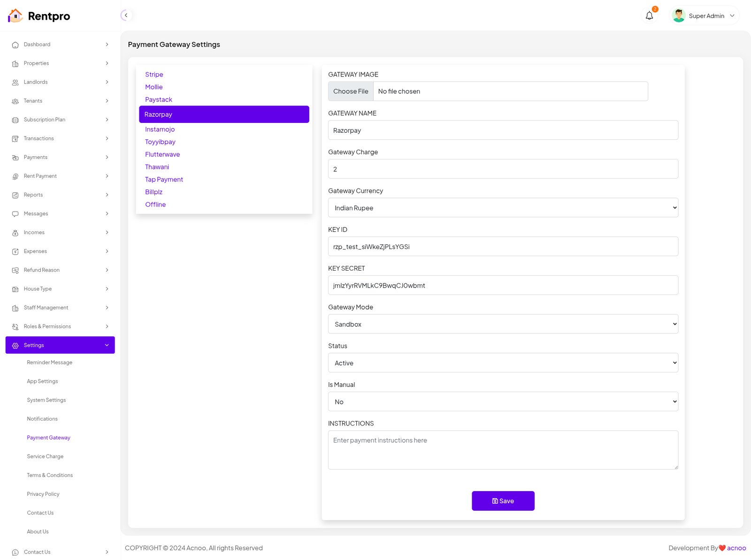
Task: Open the Status dropdown
Action: click(x=503, y=363)
